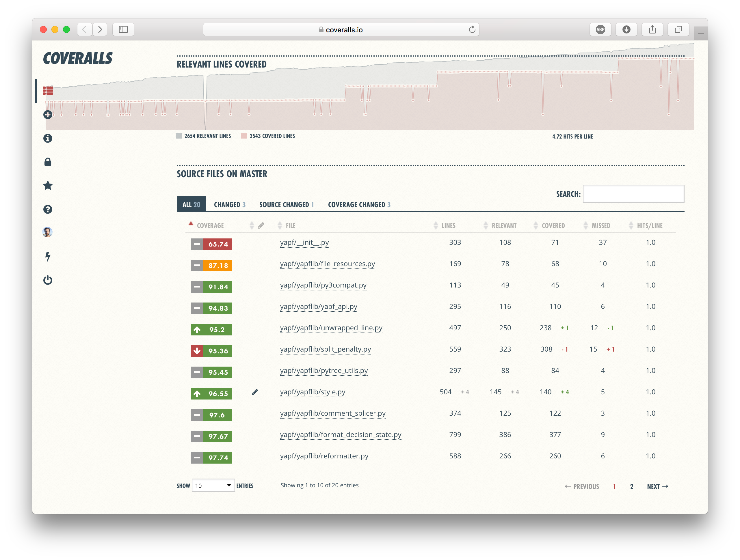Go to page 2 of entries
The image size is (740, 560).
(632, 486)
